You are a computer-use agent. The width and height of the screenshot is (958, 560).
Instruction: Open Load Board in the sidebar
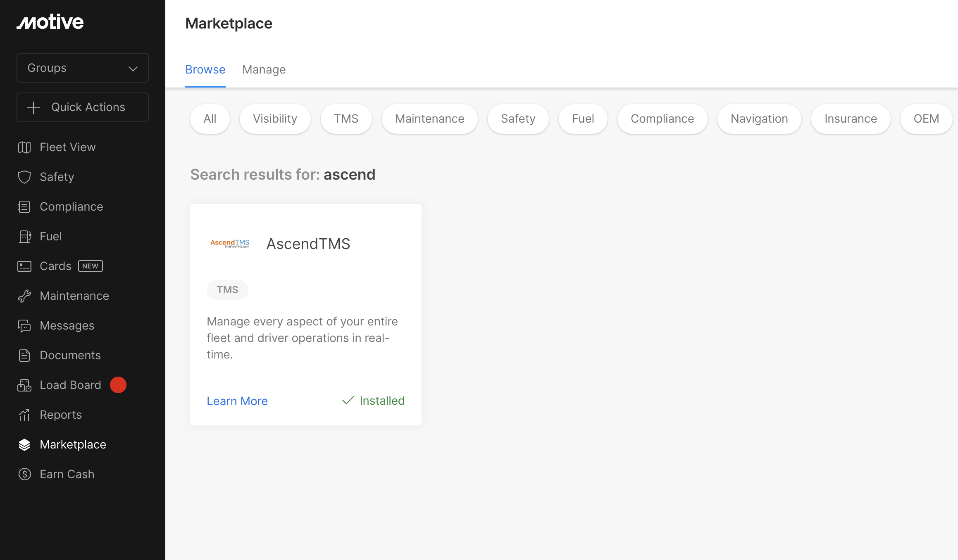pyautogui.click(x=70, y=385)
